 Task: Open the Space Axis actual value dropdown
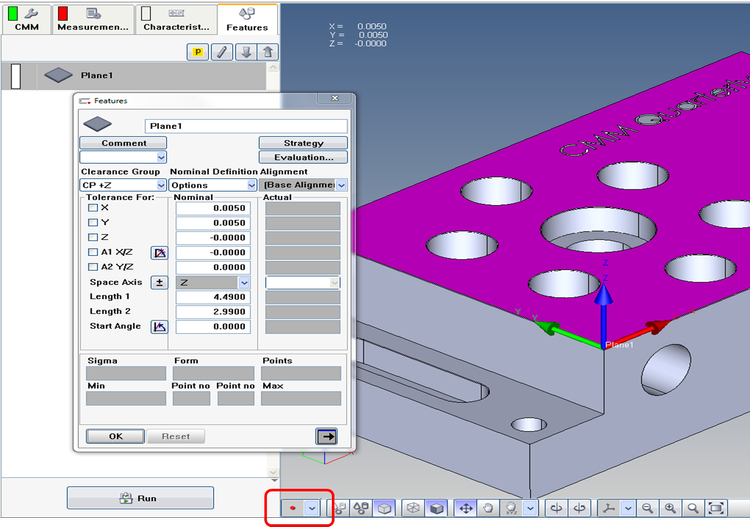(334, 283)
